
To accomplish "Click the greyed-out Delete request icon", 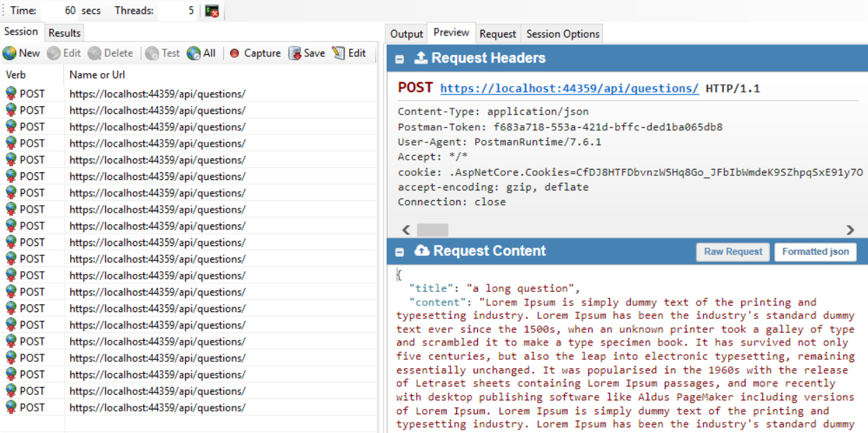I will [95, 54].
